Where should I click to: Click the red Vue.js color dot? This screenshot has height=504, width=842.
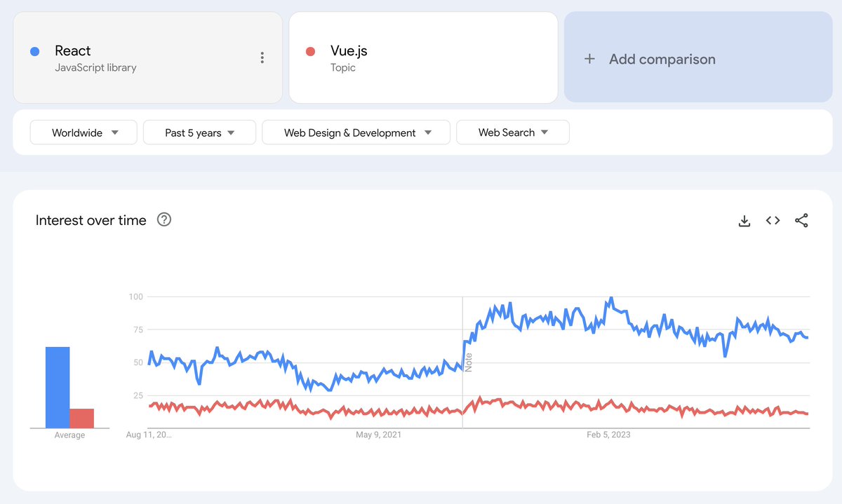310,51
